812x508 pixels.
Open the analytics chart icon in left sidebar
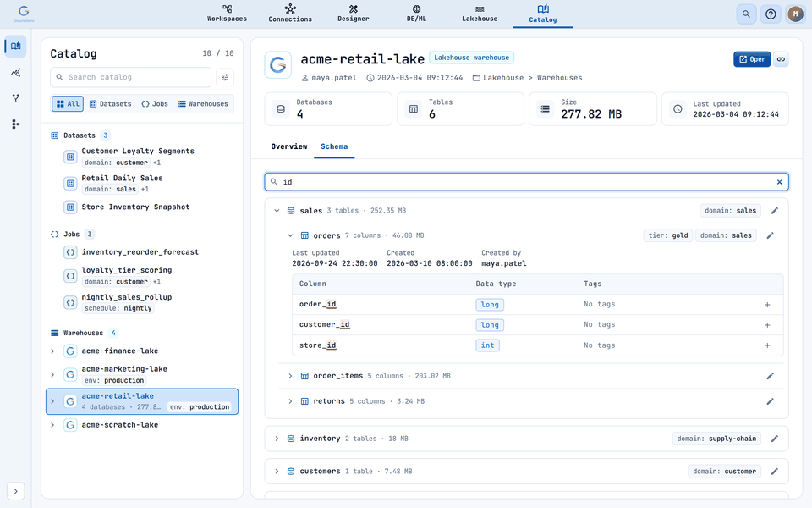coord(15,73)
